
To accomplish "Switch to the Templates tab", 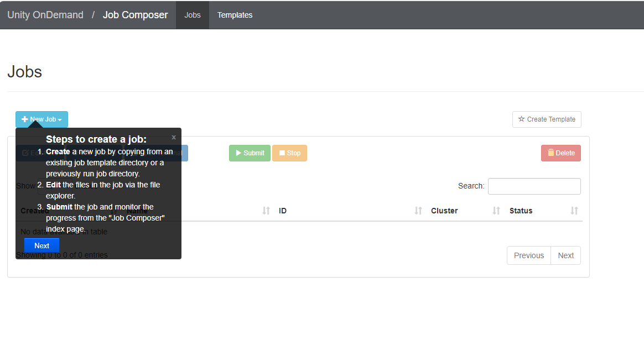I will click(x=235, y=15).
